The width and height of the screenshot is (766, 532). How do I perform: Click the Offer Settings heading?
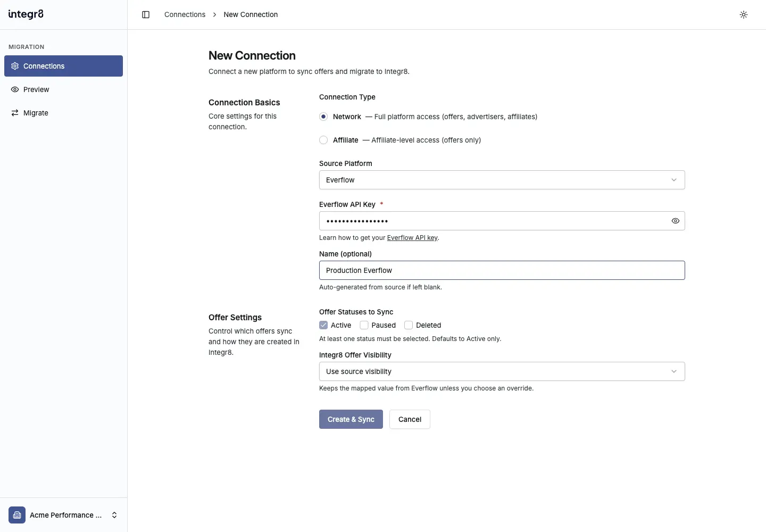pyautogui.click(x=235, y=317)
